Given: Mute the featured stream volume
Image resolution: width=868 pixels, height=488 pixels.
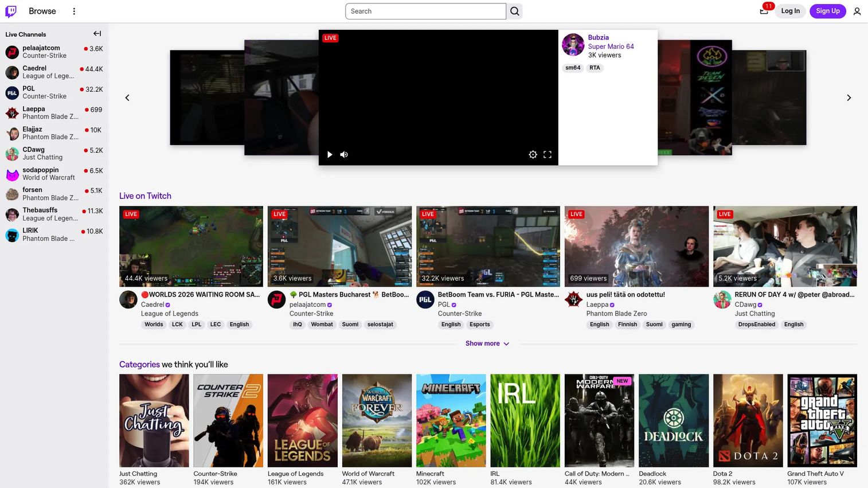Looking at the screenshot, I should (x=344, y=154).
